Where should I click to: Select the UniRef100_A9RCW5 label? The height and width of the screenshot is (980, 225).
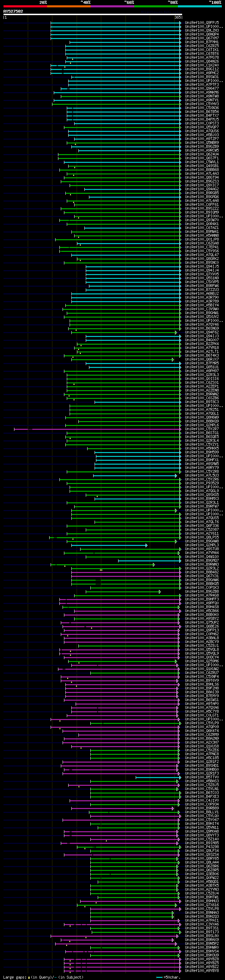click(x=202, y=150)
